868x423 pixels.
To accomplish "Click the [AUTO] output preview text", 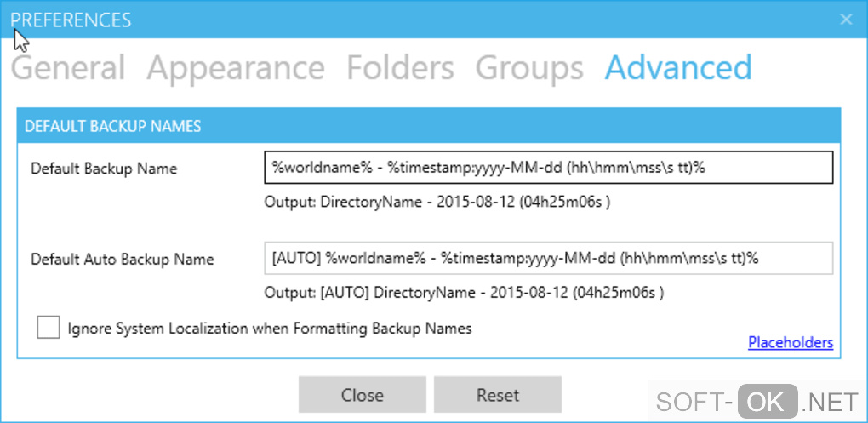I will click(x=465, y=293).
